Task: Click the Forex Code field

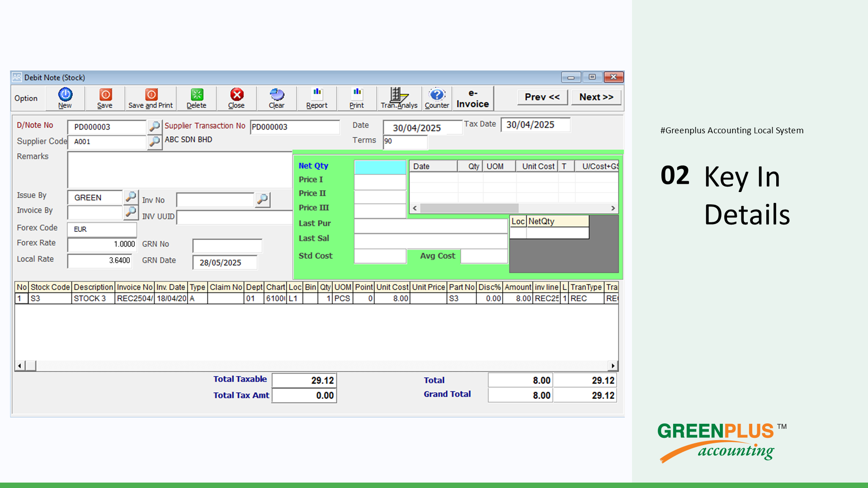Action: (x=102, y=229)
